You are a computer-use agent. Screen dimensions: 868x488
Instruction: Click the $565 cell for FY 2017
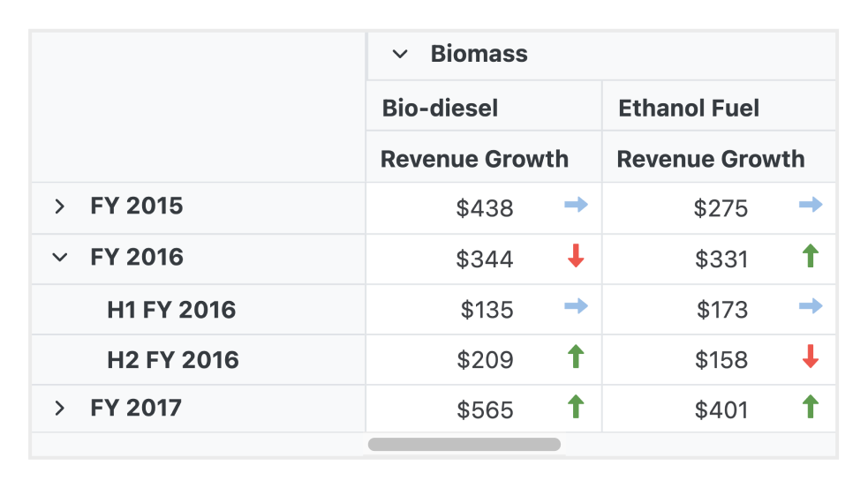pos(485,410)
